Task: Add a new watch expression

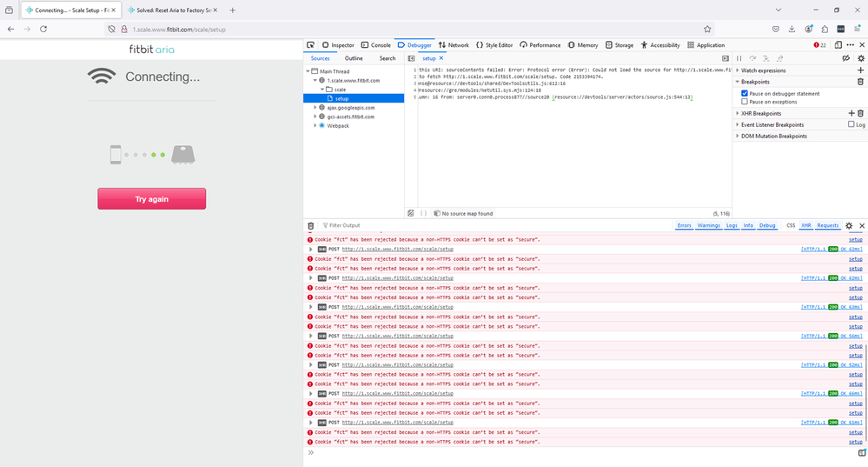Action: (x=860, y=70)
